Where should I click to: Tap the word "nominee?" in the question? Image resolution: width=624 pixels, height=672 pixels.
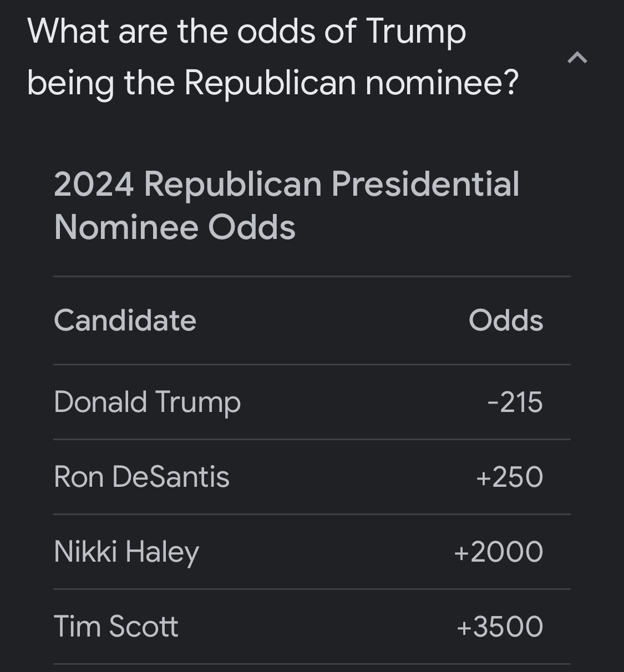pos(442,83)
